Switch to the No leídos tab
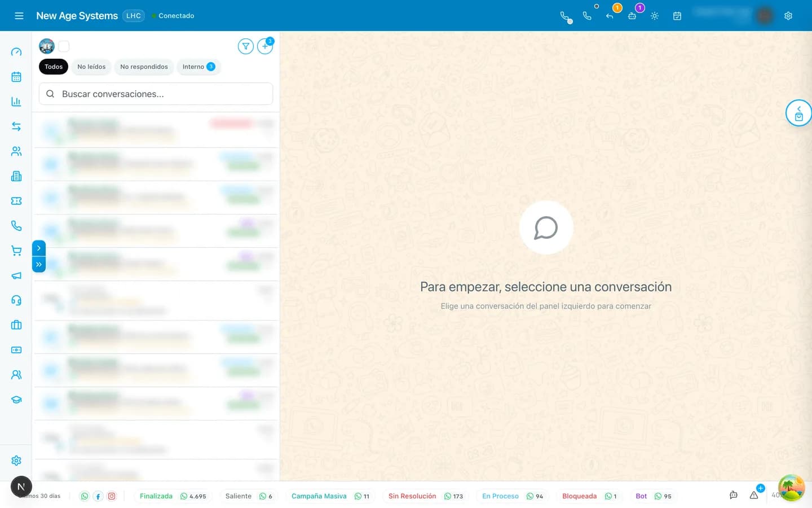Screen dimensions: 812x508 pos(91,67)
